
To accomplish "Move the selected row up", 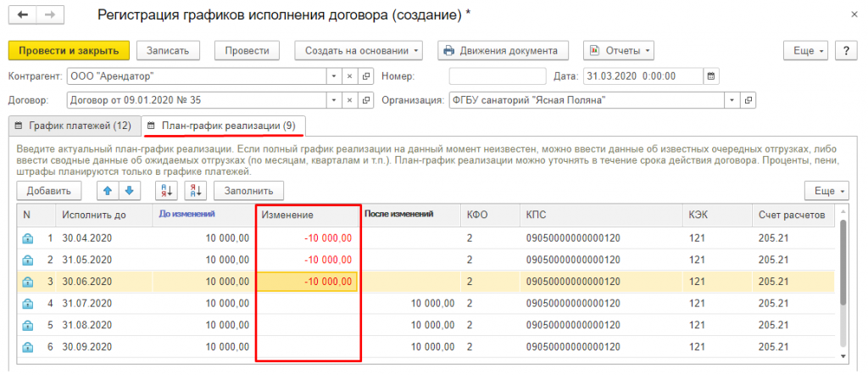I will [x=108, y=190].
